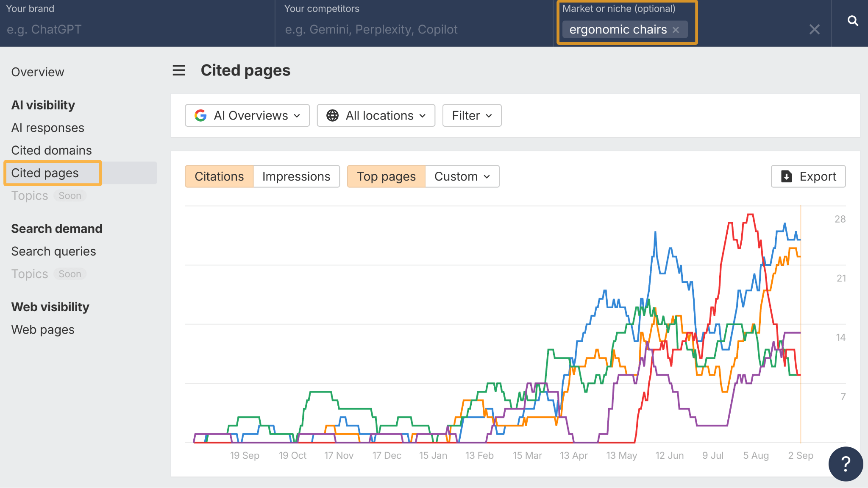This screenshot has width=868, height=488.
Task: Click the search magnifier icon
Action: (x=853, y=21)
